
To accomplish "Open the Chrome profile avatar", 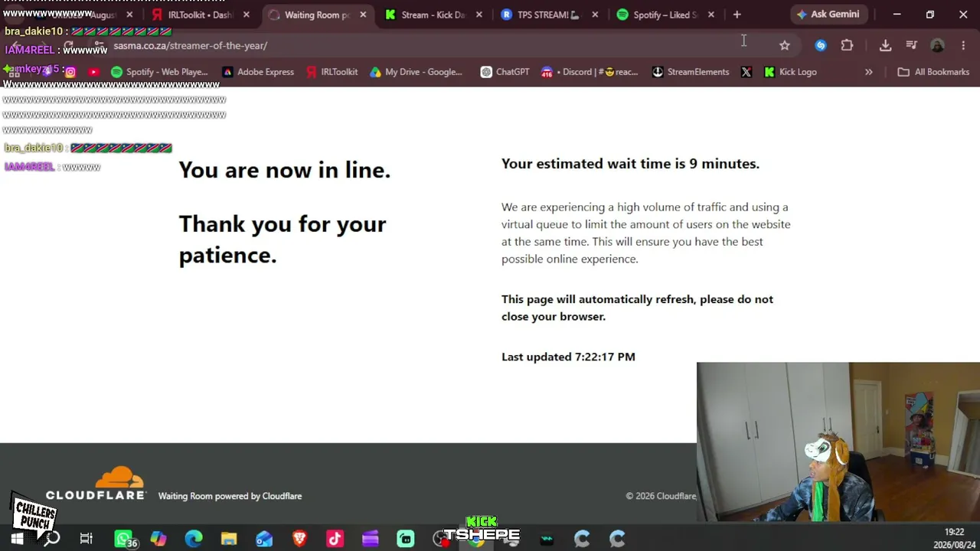I will 937,46.
